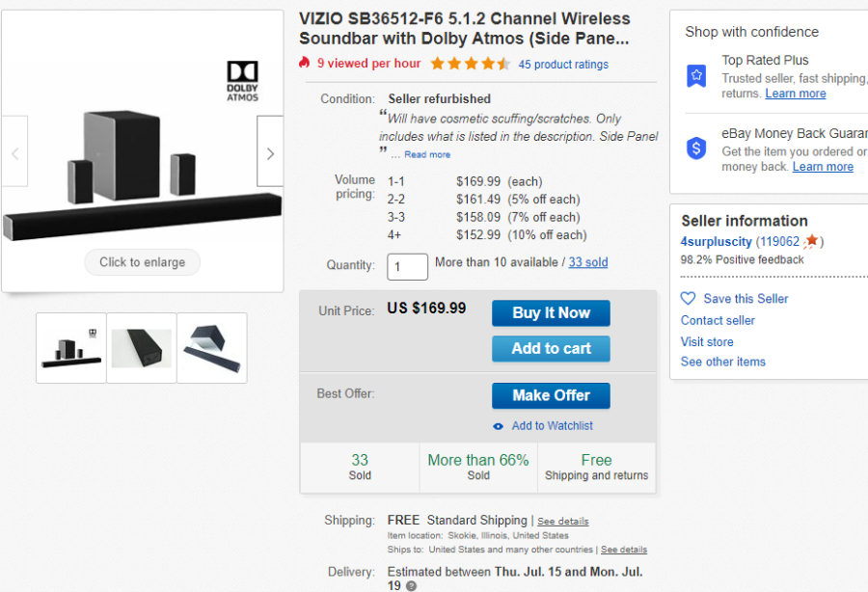Viewport: 868px width, 592px height.
Task: Click the heart icon beside Save this Seller
Action: point(688,299)
